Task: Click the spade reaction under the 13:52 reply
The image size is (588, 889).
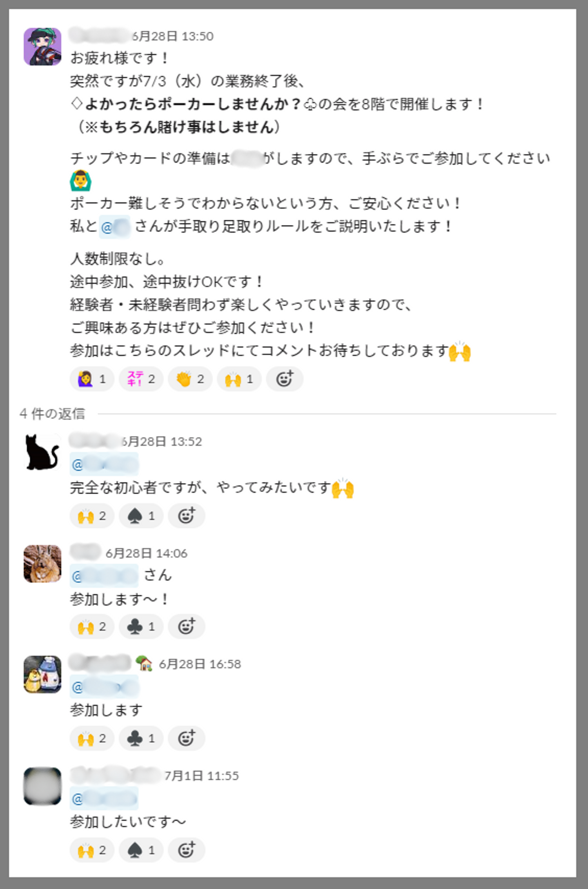Action: pos(141,516)
